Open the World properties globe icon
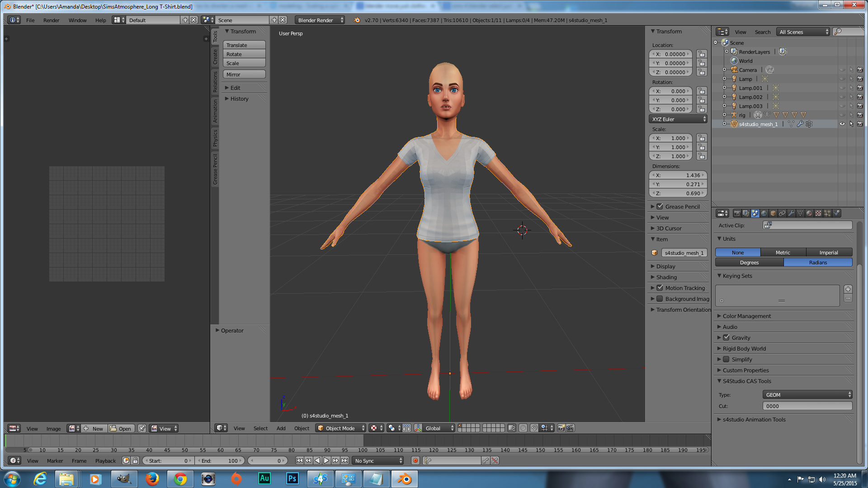This screenshot has height=488, width=868. (x=764, y=213)
